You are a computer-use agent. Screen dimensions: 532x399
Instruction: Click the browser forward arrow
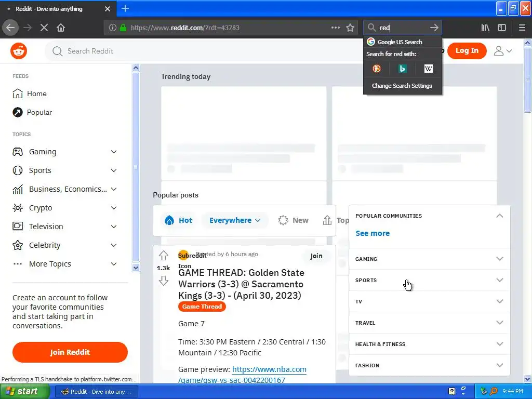click(x=28, y=28)
